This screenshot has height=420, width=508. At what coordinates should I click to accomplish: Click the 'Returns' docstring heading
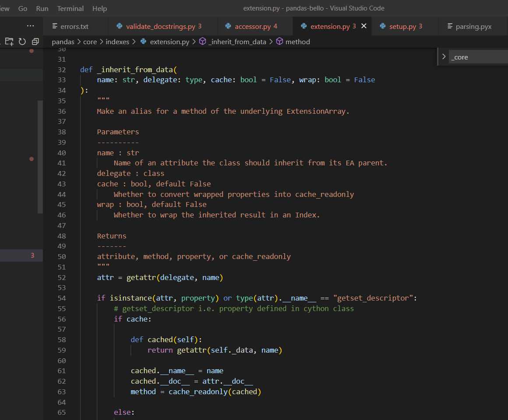112,236
